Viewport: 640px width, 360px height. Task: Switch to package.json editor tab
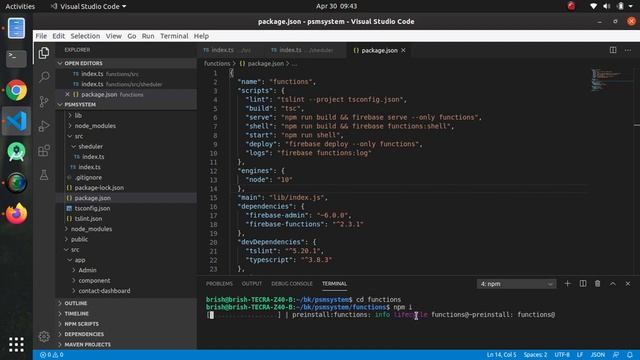379,50
